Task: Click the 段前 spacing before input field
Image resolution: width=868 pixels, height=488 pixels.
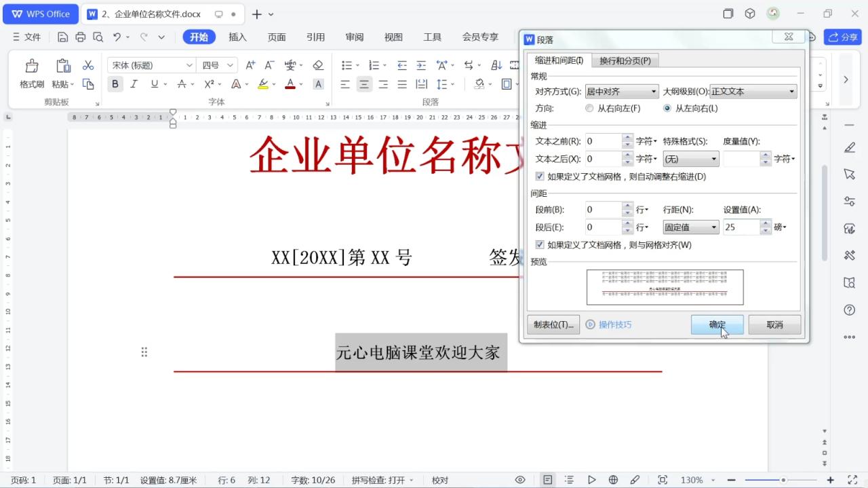Action: pos(603,210)
